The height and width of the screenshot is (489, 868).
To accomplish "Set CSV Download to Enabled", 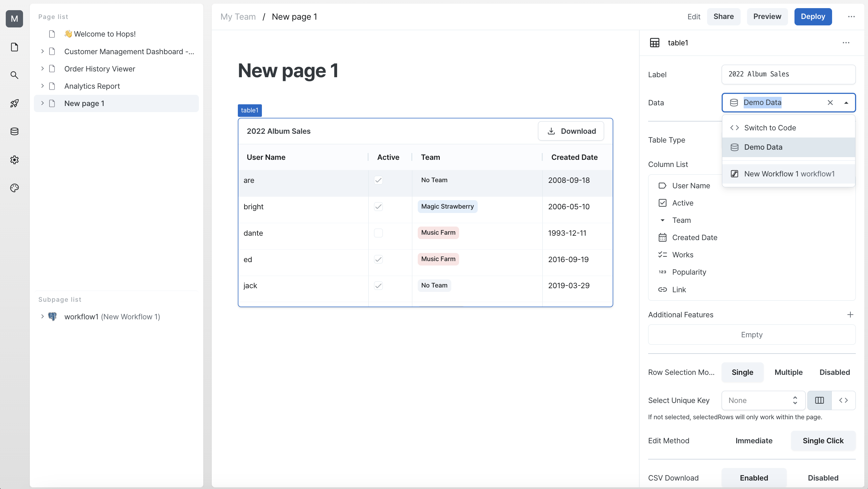I will [754, 478].
